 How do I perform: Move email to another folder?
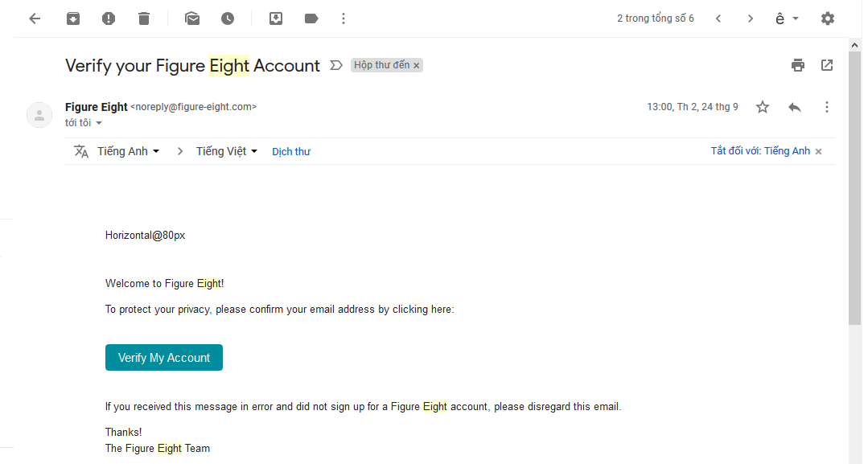click(x=276, y=18)
